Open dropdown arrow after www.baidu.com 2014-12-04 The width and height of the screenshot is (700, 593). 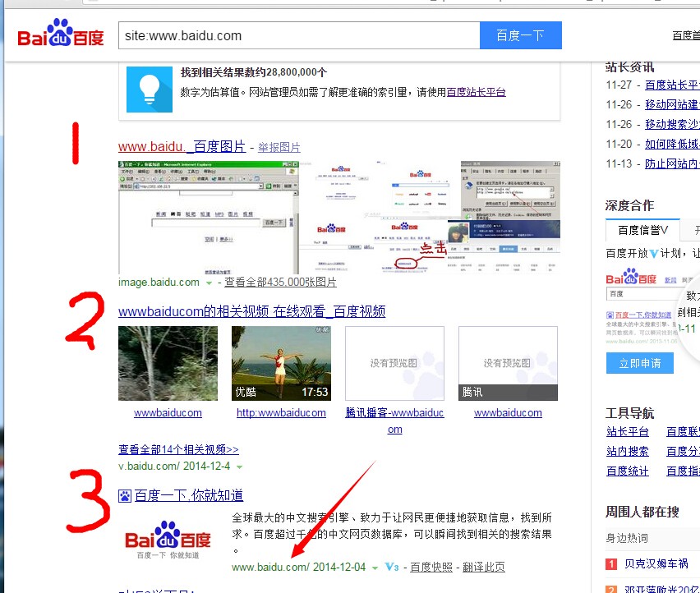tap(375, 568)
